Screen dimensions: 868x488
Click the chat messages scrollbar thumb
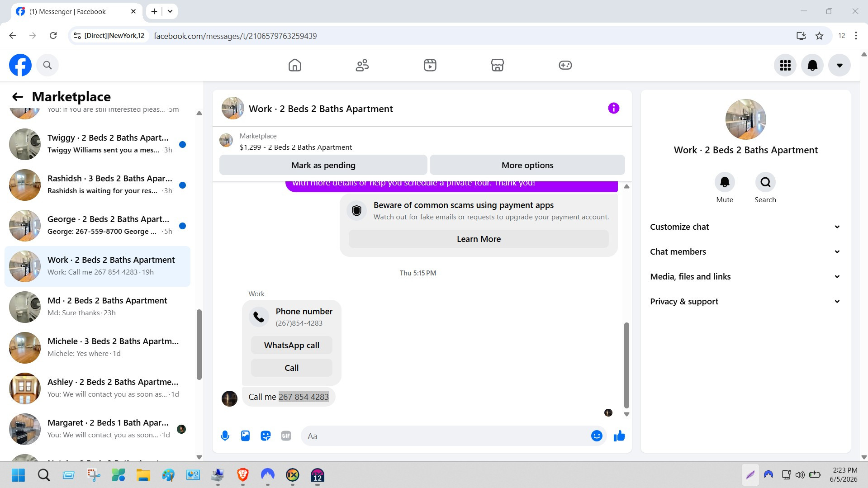[x=626, y=365]
